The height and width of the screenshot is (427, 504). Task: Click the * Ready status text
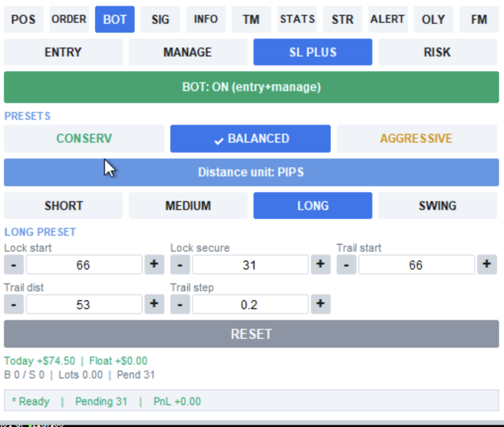click(x=31, y=402)
